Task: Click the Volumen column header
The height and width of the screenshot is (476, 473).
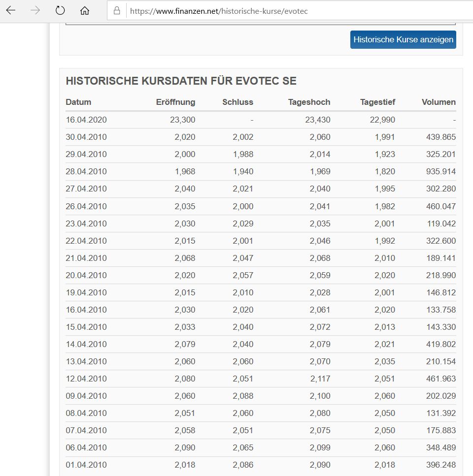Action: point(439,102)
